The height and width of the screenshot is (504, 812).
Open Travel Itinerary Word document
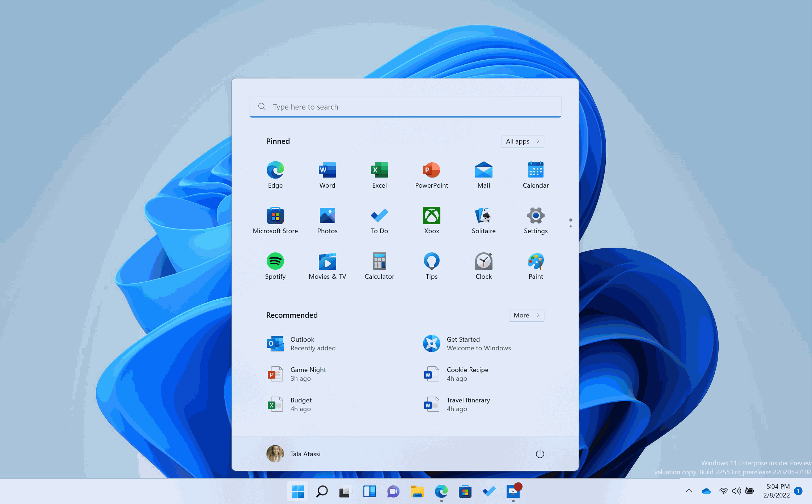(x=468, y=404)
